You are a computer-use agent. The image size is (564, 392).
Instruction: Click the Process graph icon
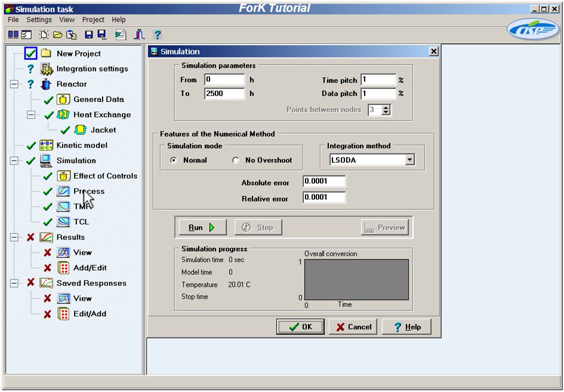coord(63,192)
